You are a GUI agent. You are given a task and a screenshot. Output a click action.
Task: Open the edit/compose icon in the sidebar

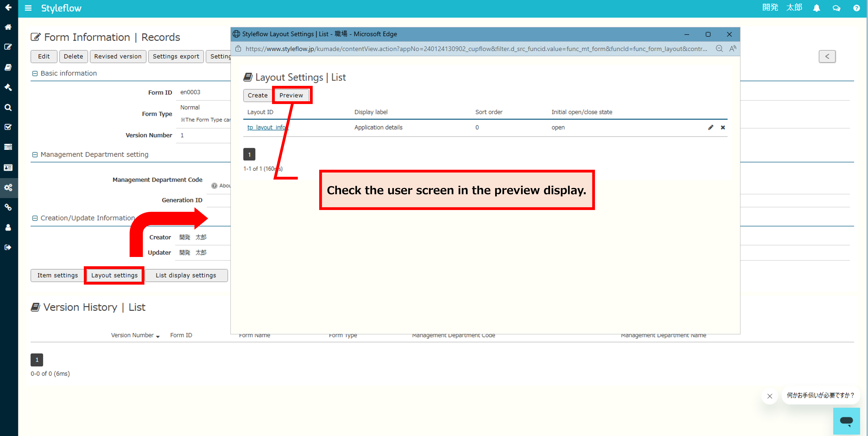click(x=8, y=47)
